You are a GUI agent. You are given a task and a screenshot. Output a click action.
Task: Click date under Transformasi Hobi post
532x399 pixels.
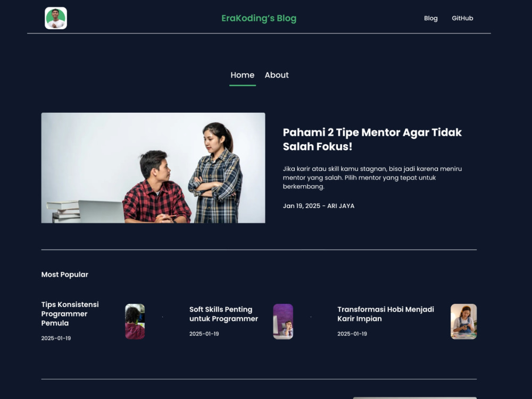[352, 334]
